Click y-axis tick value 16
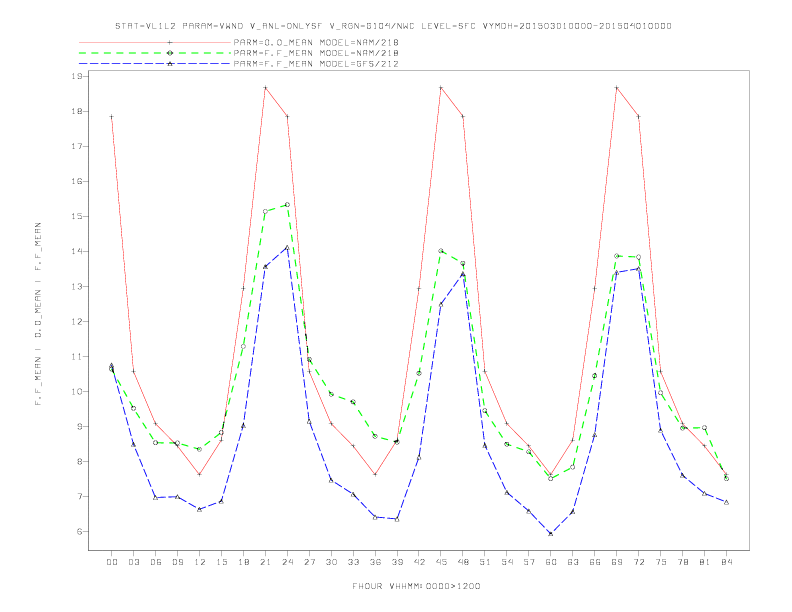 pos(77,181)
